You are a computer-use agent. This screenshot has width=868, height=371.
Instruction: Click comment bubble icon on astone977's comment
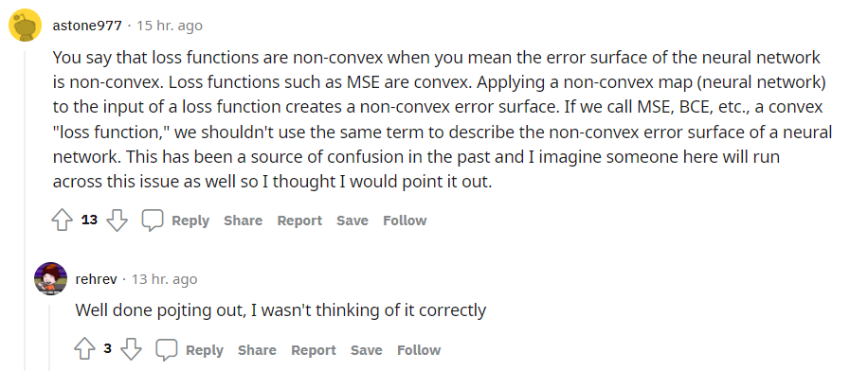(153, 221)
